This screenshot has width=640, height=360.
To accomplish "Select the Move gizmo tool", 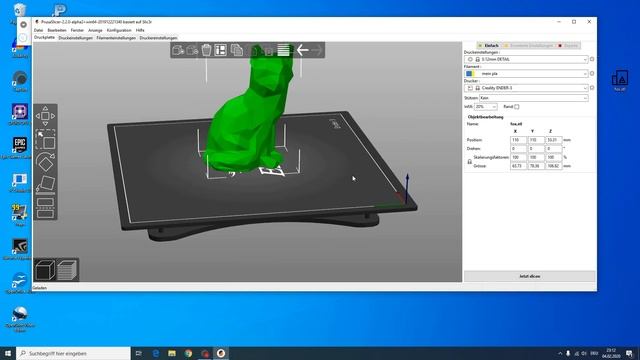I will click(x=45, y=116).
